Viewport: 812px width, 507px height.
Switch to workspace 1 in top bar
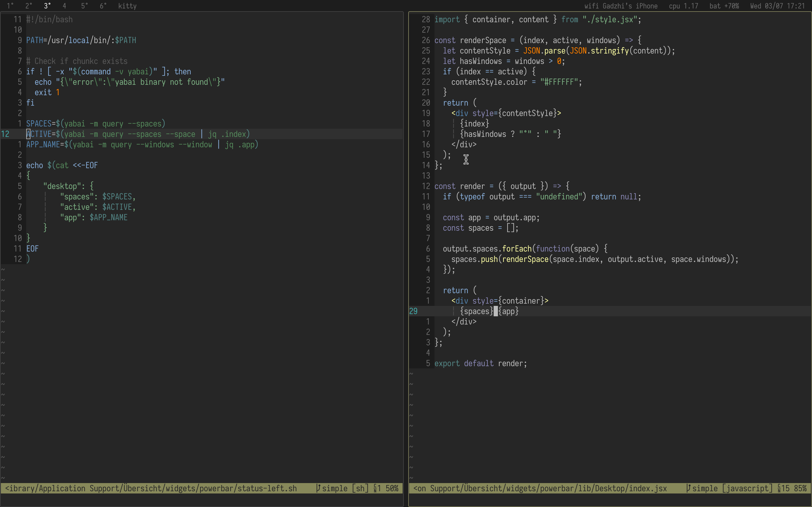10,6
